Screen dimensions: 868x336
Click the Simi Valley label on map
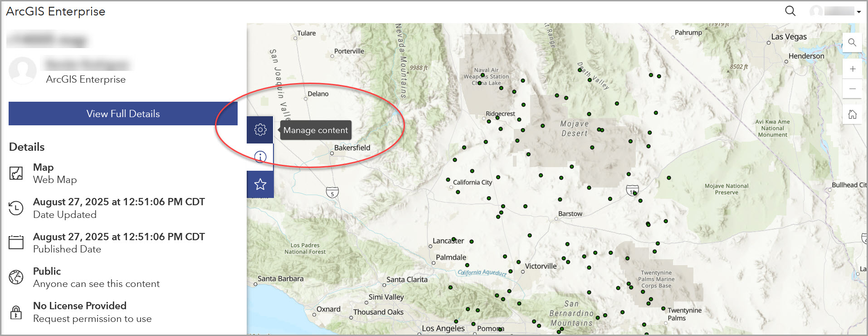386,297
